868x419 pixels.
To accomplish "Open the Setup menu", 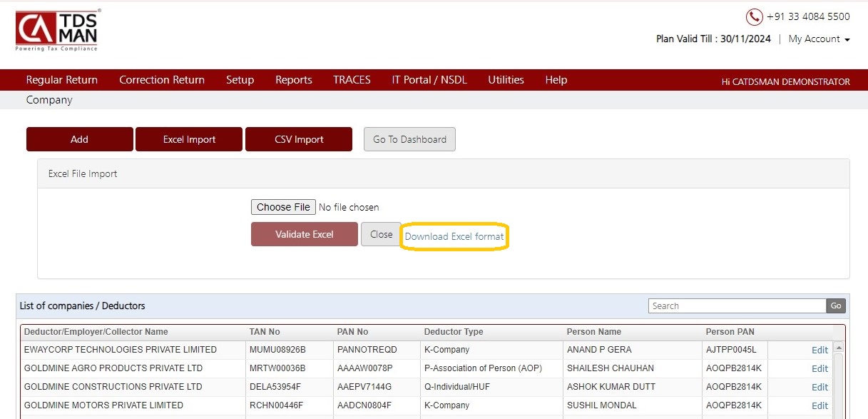I will pyautogui.click(x=240, y=80).
